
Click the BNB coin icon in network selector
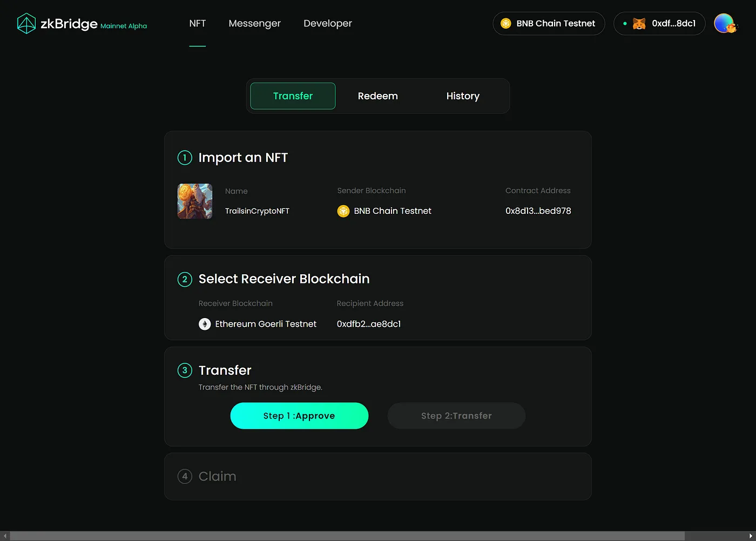point(506,23)
